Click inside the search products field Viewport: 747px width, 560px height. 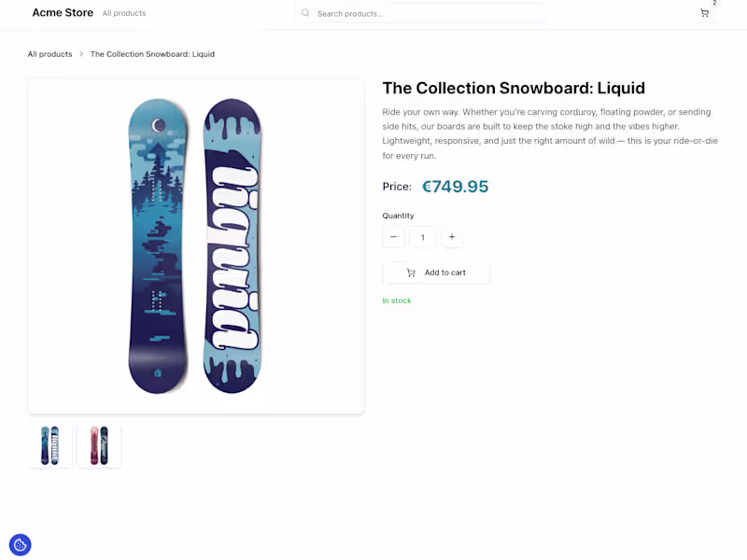[x=420, y=12]
